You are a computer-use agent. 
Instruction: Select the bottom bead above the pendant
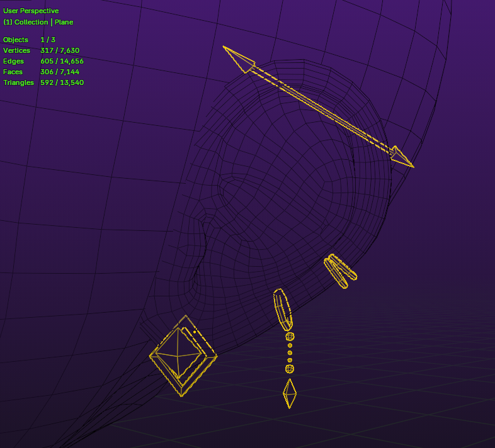click(x=290, y=369)
